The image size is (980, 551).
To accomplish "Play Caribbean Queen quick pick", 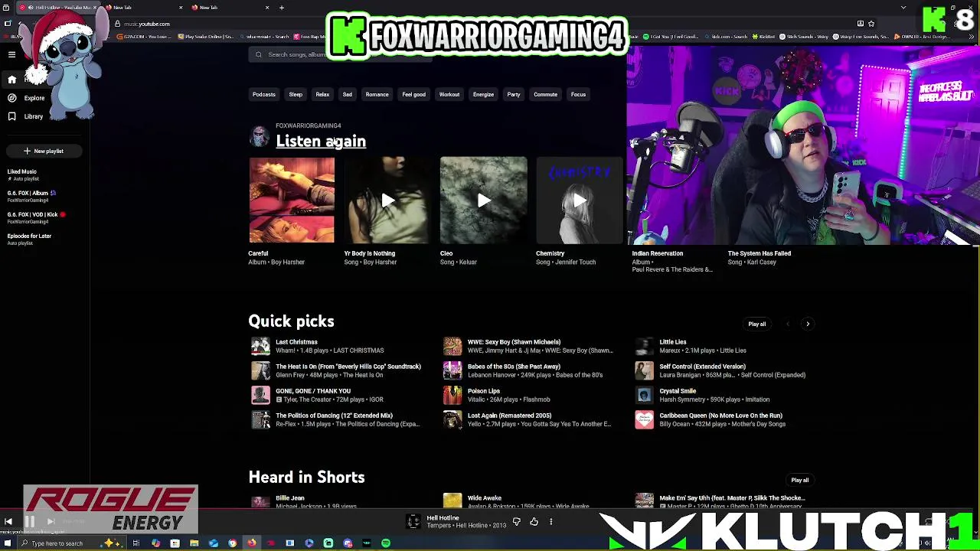I will click(x=645, y=419).
